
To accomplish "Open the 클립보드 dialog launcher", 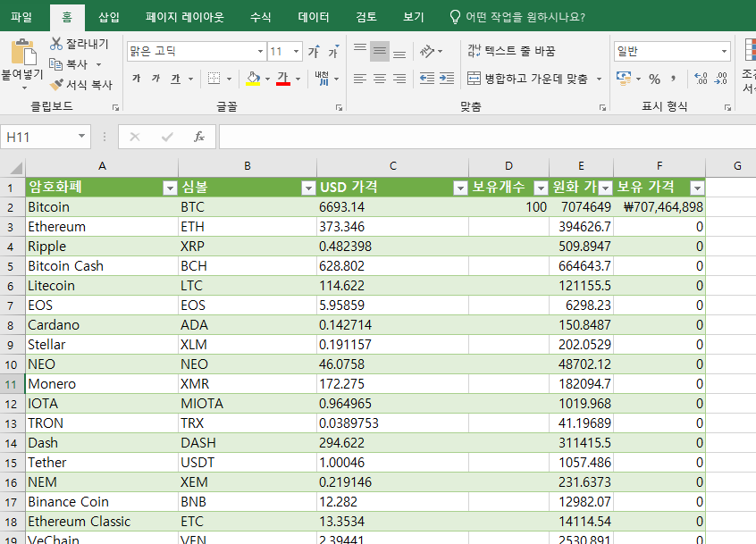I will tap(115, 107).
